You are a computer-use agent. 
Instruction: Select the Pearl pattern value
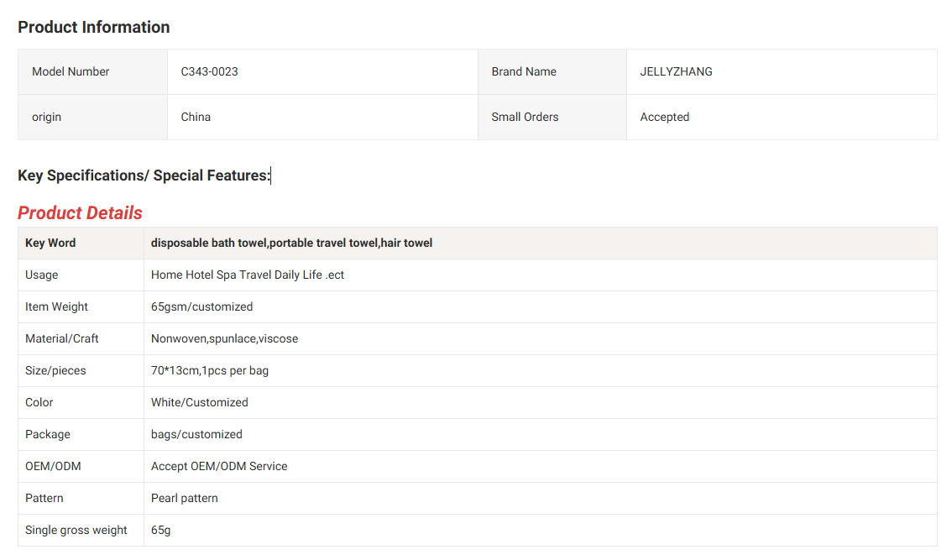coord(184,498)
